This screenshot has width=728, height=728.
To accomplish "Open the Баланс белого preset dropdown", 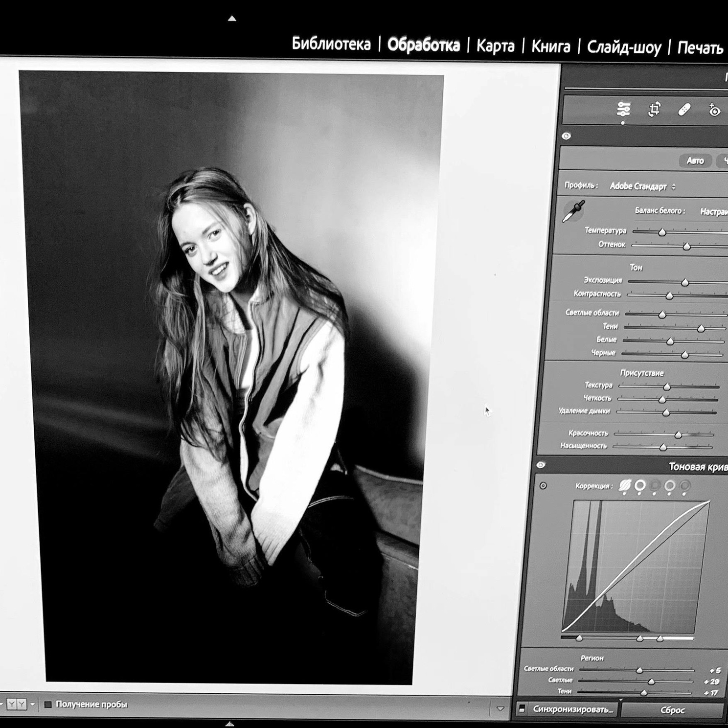I will (x=714, y=212).
